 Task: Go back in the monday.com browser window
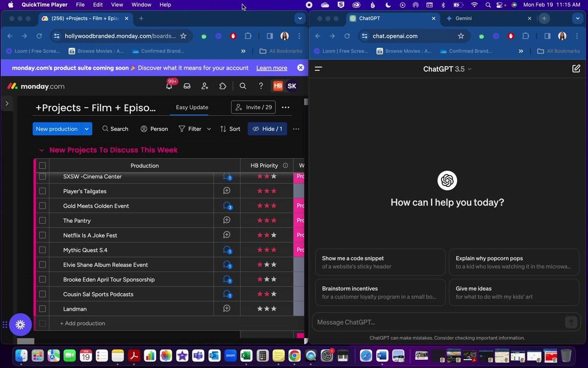coord(9,36)
